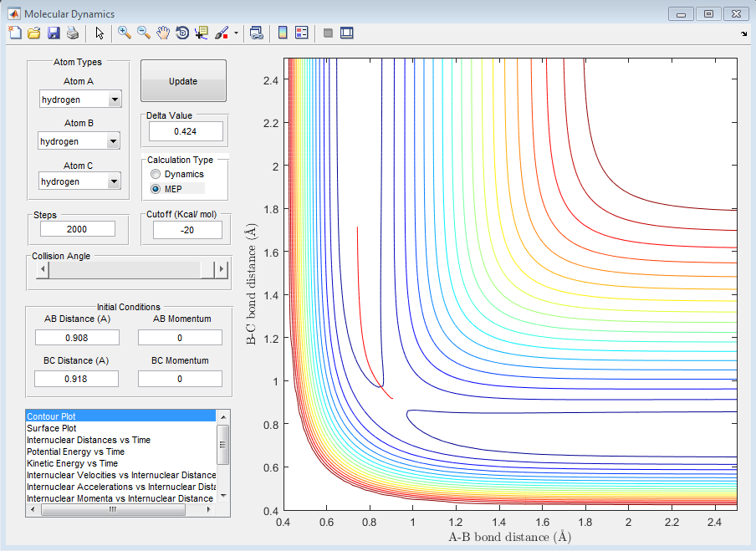The height and width of the screenshot is (551, 756).
Task: Save figure with the floppy disk icon
Action: click(x=54, y=33)
